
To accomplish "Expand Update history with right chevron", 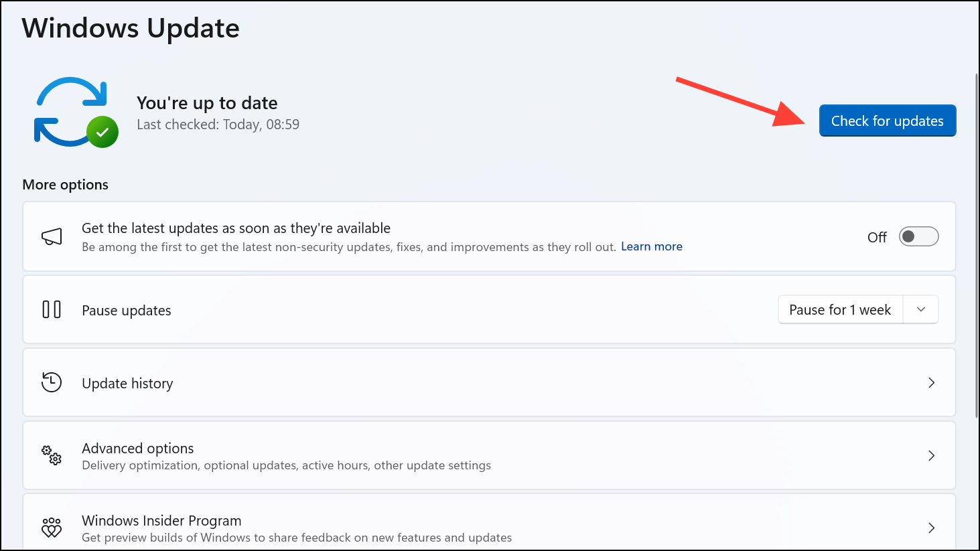I will point(931,382).
